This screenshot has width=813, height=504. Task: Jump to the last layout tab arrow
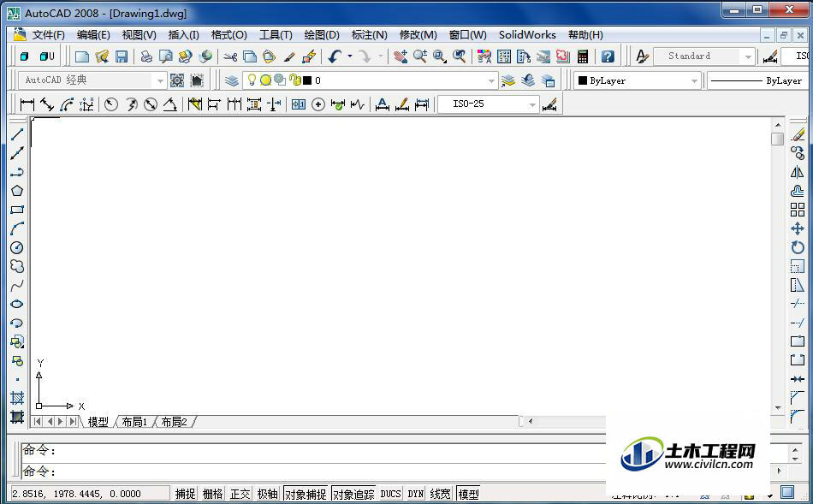pos(73,422)
